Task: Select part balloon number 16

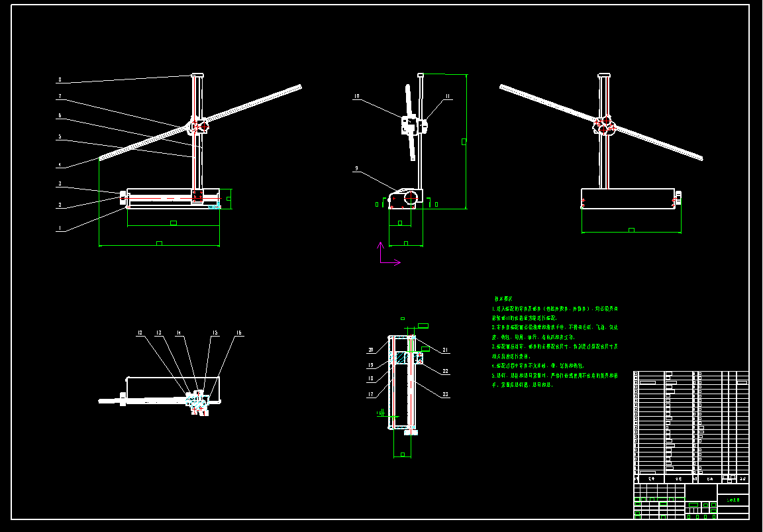Action: pyautogui.click(x=239, y=333)
